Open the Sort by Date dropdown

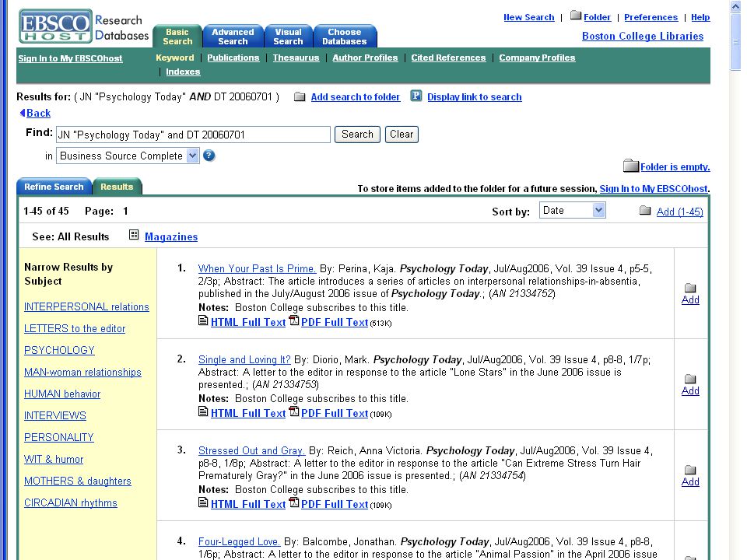point(572,211)
